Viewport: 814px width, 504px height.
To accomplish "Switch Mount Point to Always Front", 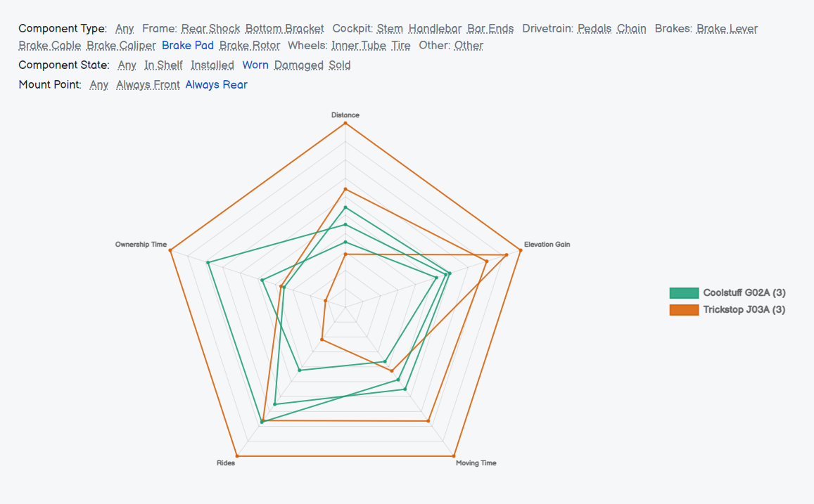I will pos(148,85).
